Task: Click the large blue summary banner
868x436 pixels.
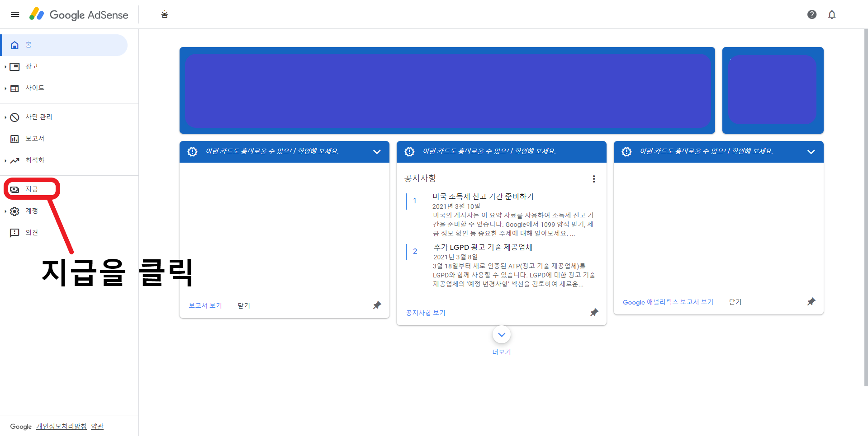Action: click(447, 90)
